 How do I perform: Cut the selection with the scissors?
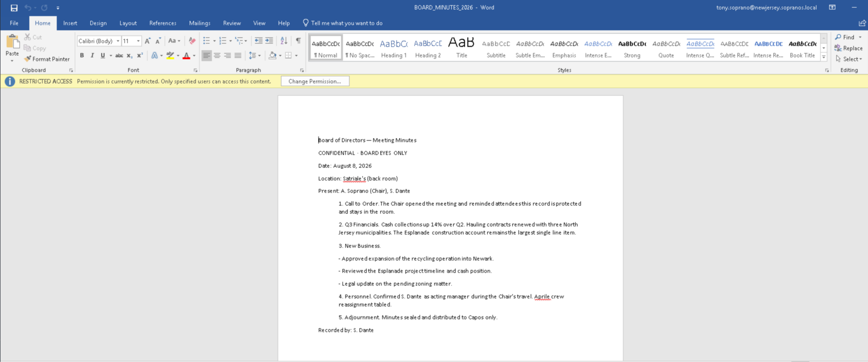(x=33, y=37)
